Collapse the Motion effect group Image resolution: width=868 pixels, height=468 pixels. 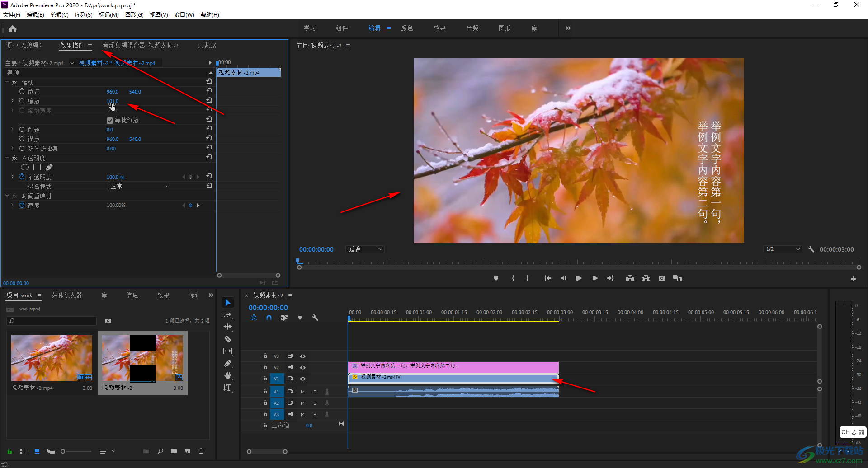pyautogui.click(x=7, y=82)
